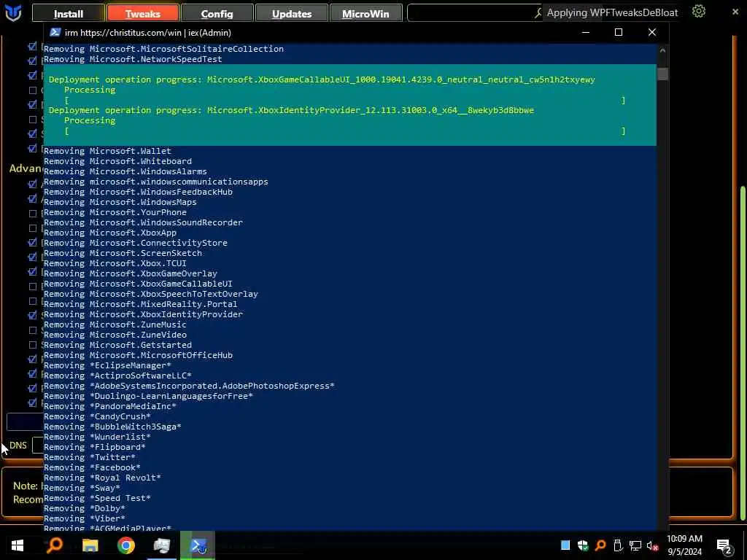Open the DNS dropdown in WinUtil
The width and height of the screenshot is (747, 560).
38,446
